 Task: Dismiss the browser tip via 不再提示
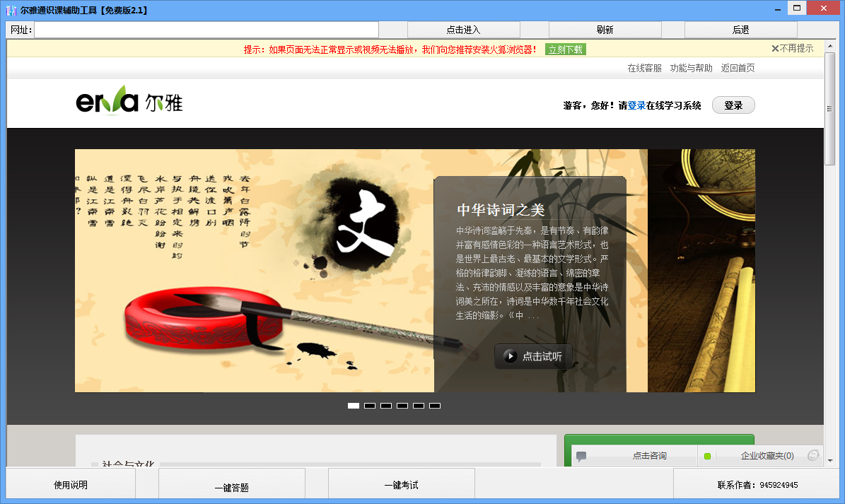coord(796,47)
